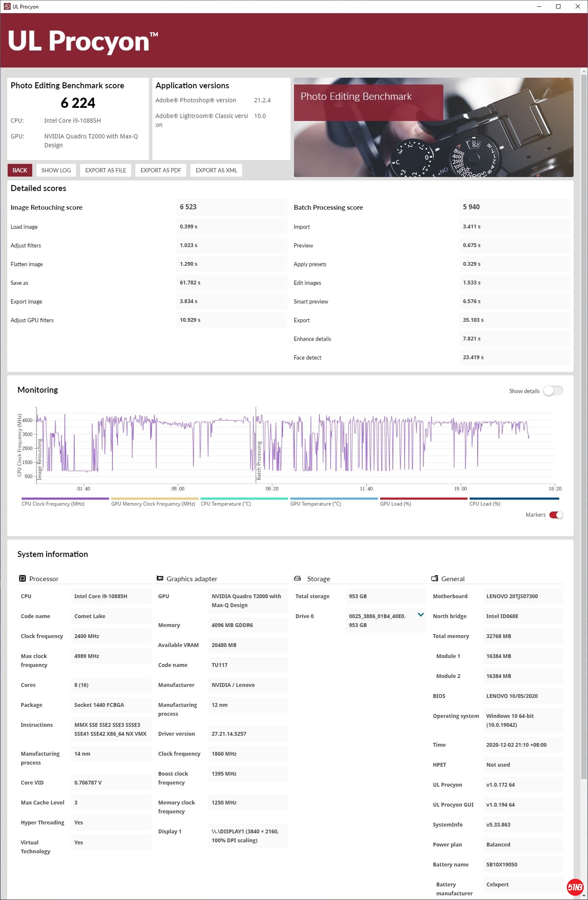Expand the Drive 0 dropdown chevron
Viewport: 588px width, 900px height.
tap(421, 615)
